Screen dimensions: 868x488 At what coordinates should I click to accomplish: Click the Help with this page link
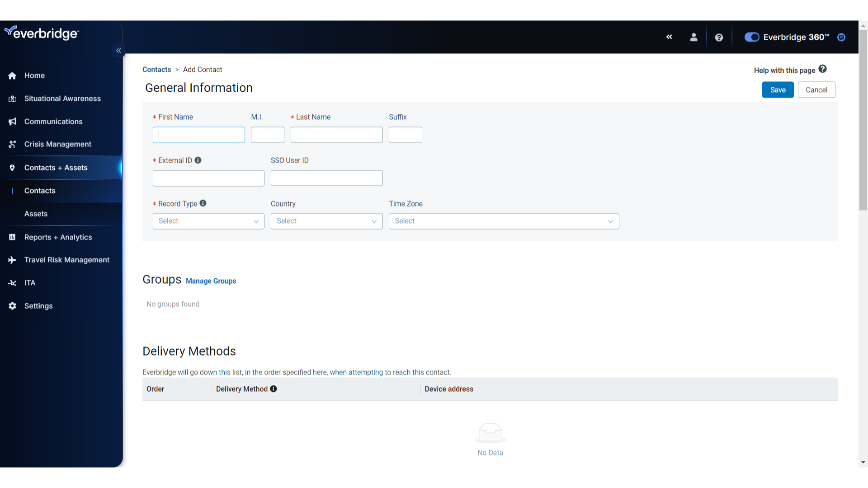pos(790,70)
